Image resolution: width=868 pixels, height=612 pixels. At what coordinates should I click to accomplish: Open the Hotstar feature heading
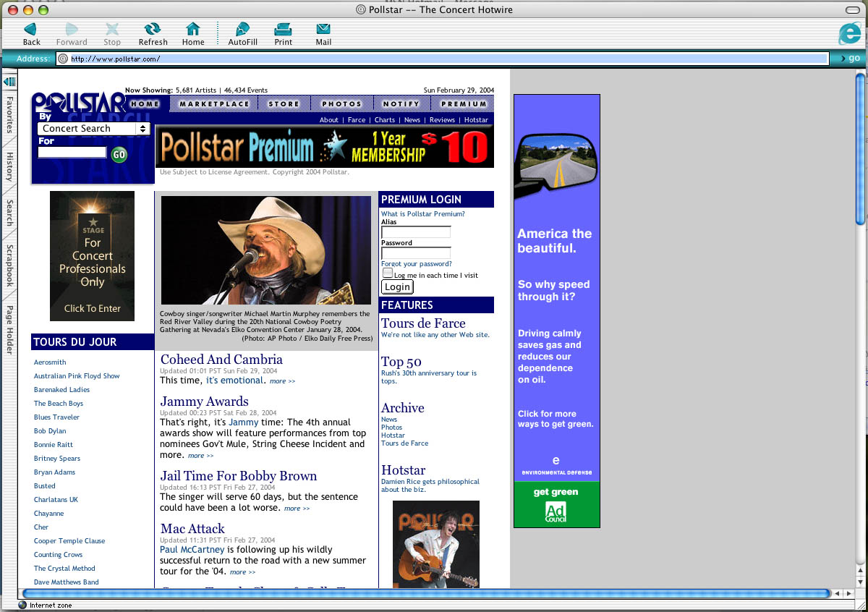[x=403, y=470]
